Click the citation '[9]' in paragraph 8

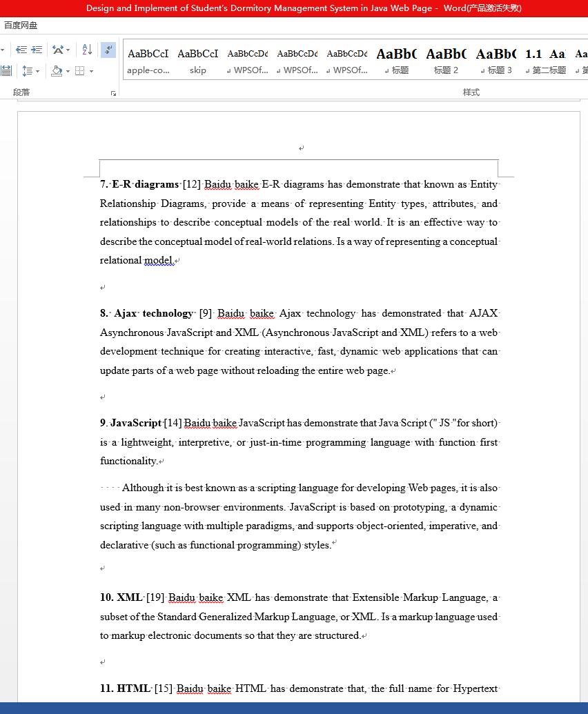coord(206,313)
